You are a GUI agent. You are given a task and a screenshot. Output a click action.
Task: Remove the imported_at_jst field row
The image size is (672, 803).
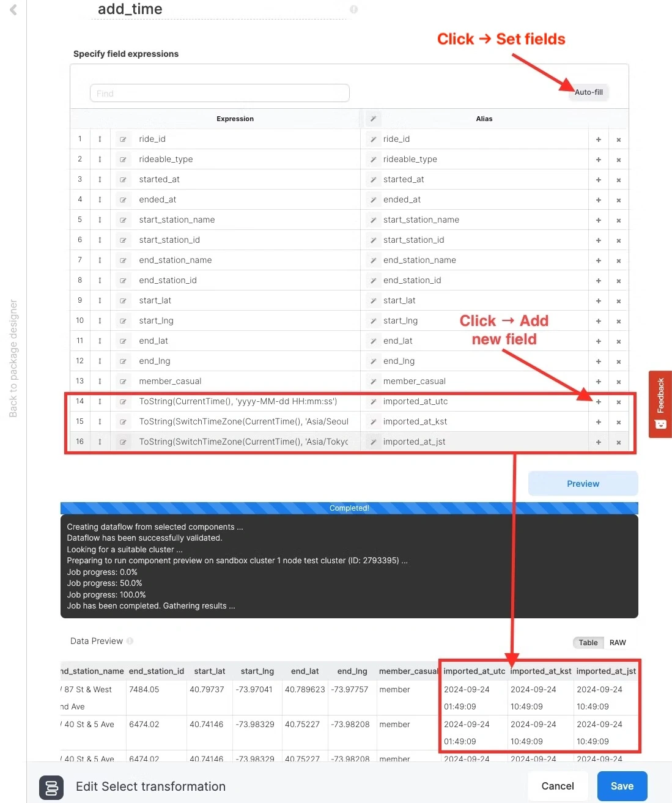click(x=619, y=442)
